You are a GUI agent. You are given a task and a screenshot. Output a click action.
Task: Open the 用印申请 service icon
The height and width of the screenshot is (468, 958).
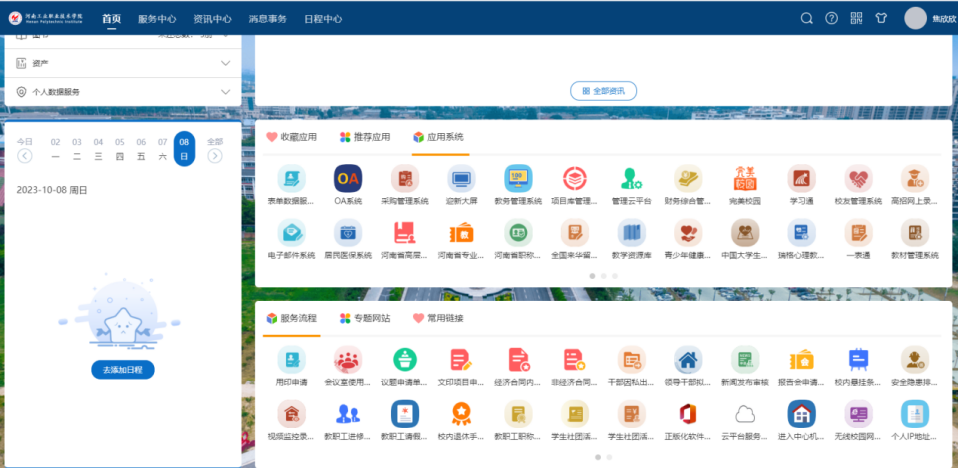pos(291,360)
